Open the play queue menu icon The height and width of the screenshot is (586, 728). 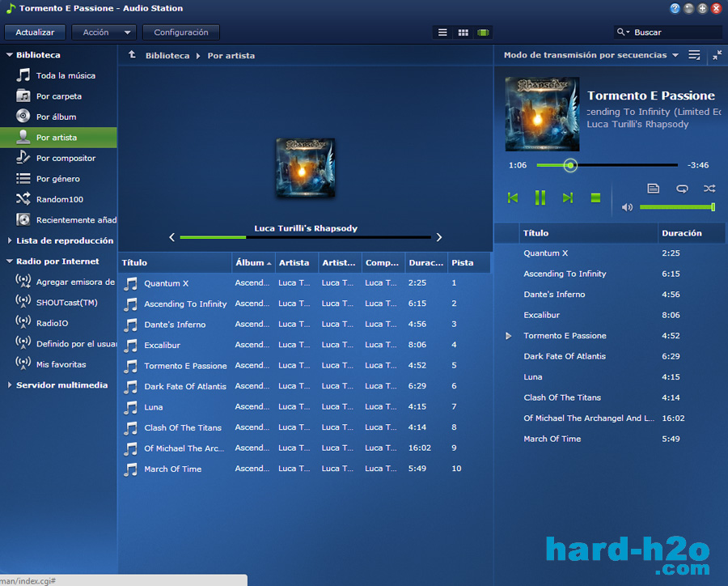click(694, 55)
